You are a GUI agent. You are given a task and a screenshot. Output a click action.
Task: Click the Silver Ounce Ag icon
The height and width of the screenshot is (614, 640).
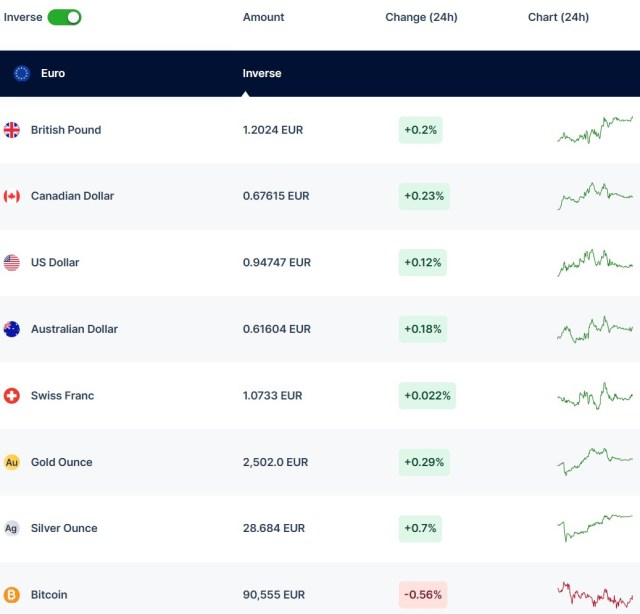[12, 528]
